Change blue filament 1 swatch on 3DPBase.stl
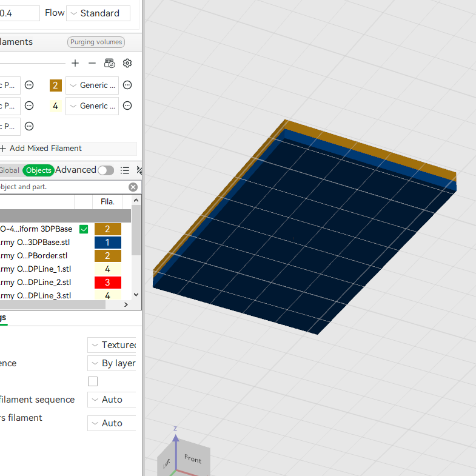Image resolution: width=476 pixels, height=476 pixels. [x=108, y=243]
